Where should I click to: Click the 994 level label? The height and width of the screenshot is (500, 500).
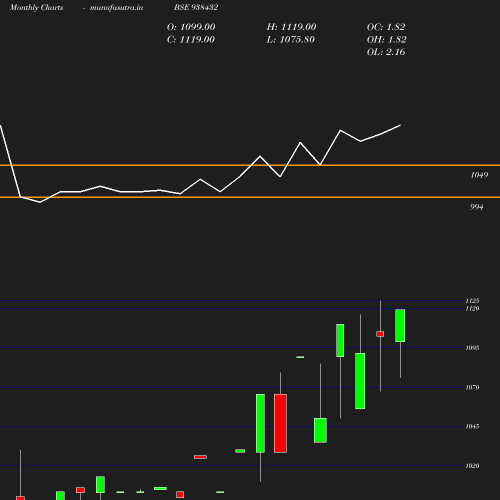tap(477, 207)
